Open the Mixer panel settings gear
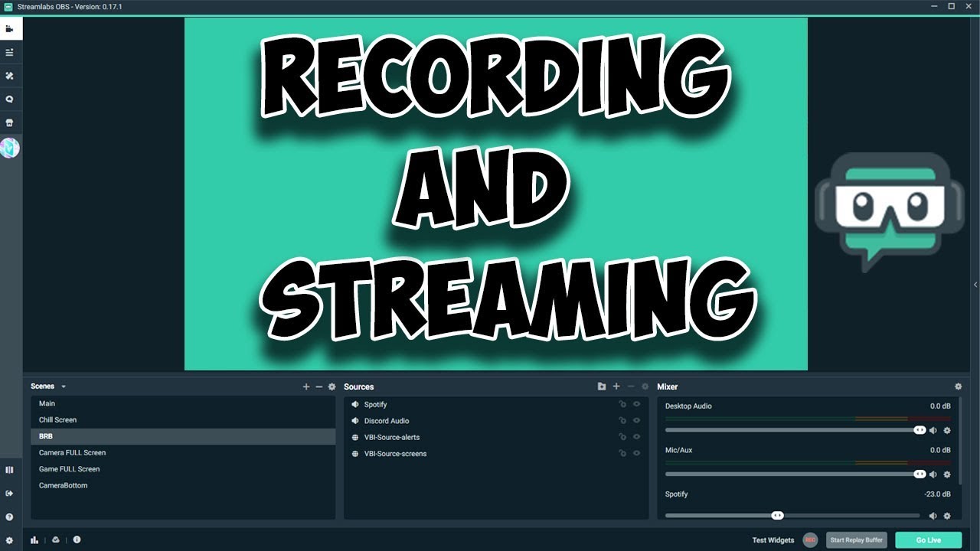 (x=958, y=386)
